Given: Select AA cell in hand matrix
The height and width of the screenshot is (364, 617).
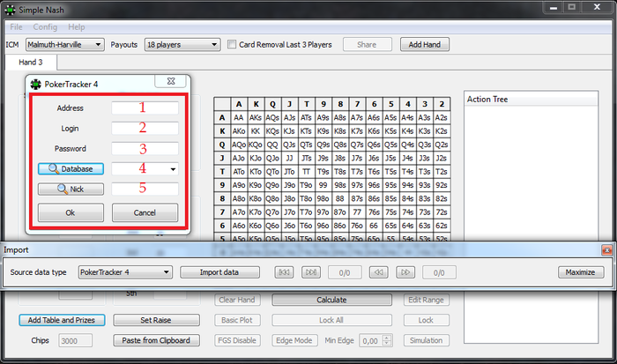Looking at the screenshot, I should tap(239, 117).
